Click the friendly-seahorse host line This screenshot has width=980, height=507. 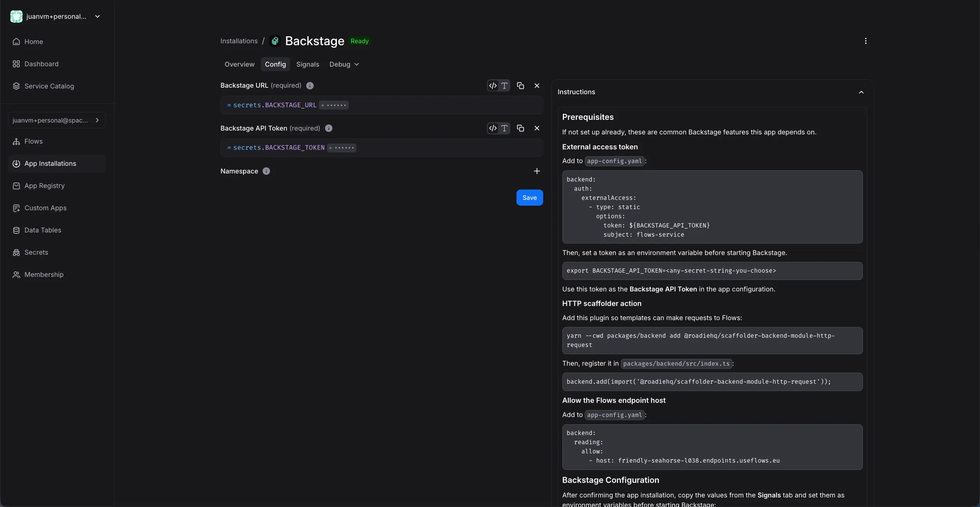click(x=684, y=461)
